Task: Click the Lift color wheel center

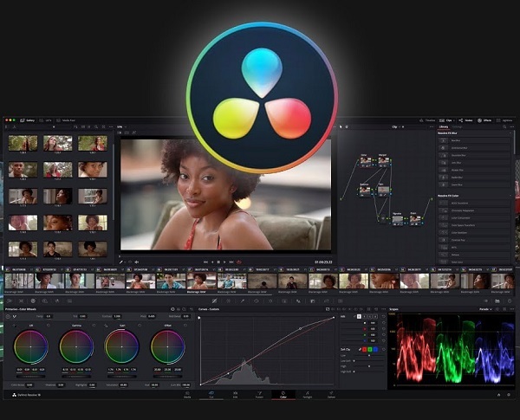Action: 30,346
